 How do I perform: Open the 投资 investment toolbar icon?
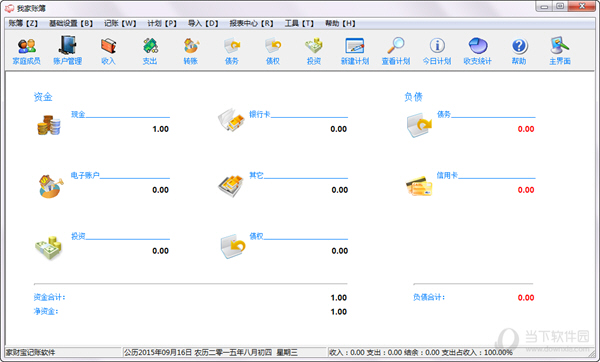coord(314,51)
